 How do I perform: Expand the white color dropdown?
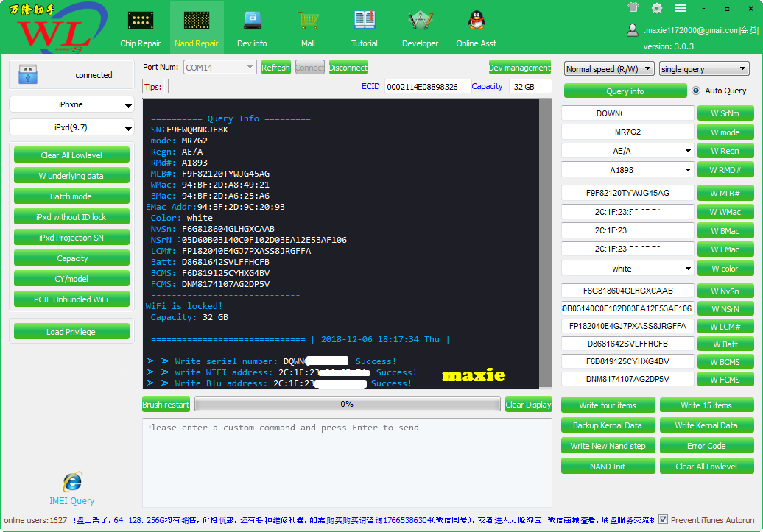pyautogui.click(x=688, y=269)
